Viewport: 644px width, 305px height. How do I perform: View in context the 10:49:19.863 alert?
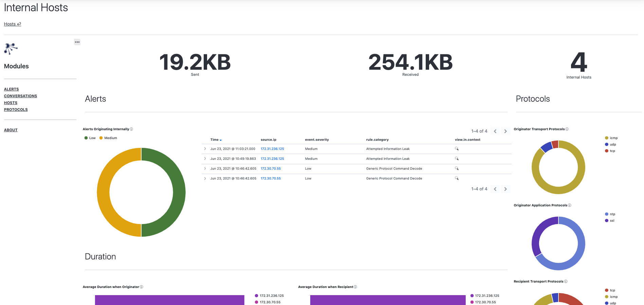(457, 158)
